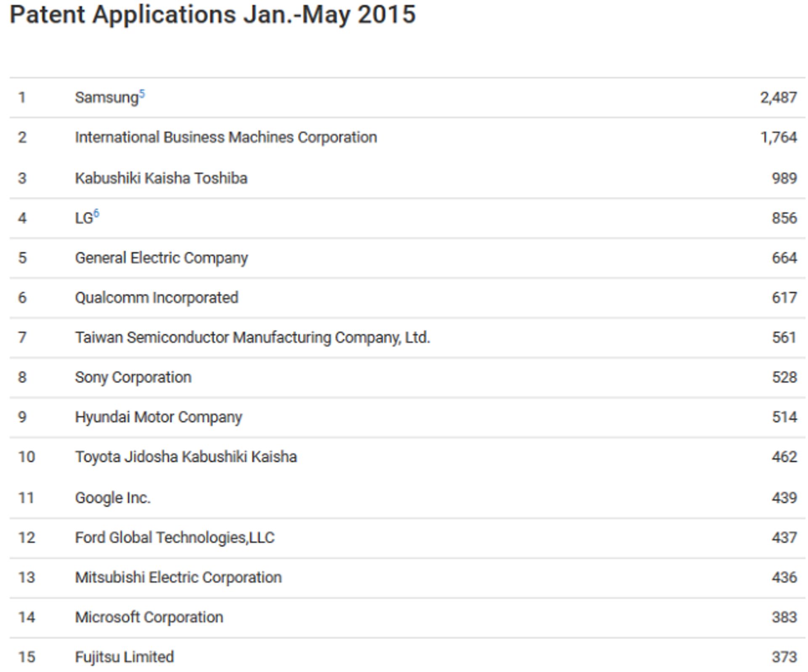Click the Patent Applications Jan.-May 2015 heading

(213, 15)
